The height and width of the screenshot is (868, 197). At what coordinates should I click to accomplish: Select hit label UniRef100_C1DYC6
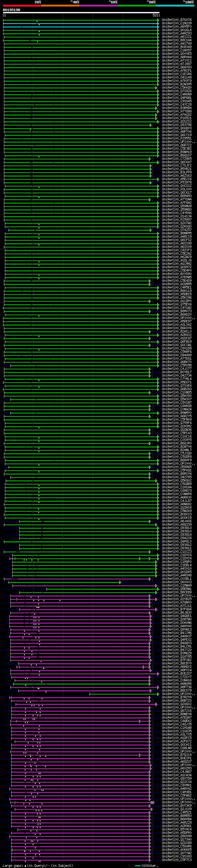pos(177,555)
